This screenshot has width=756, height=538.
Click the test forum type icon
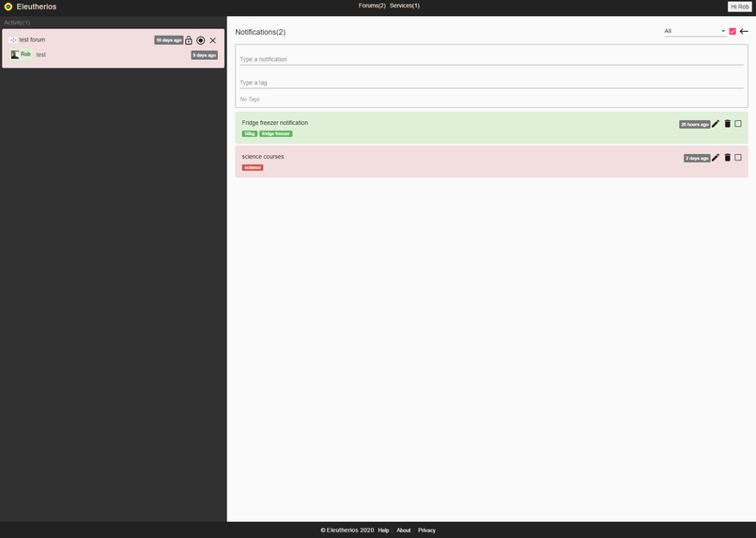coord(13,40)
